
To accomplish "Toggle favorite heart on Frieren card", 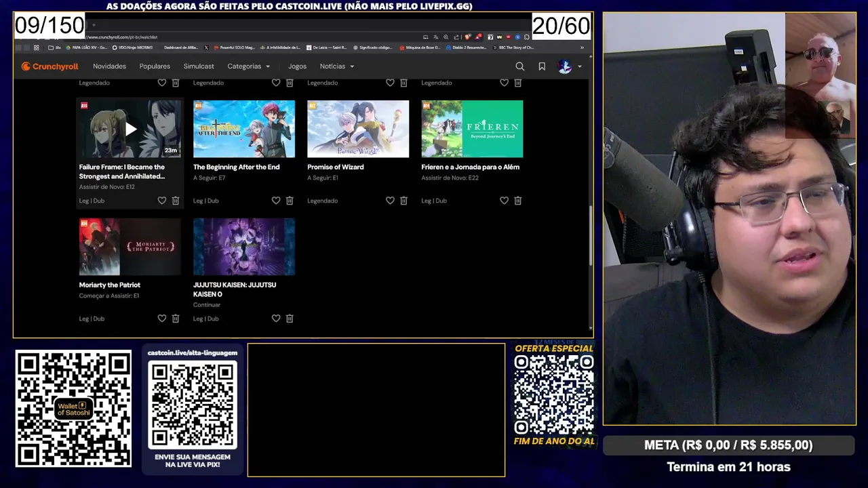I will [504, 201].
